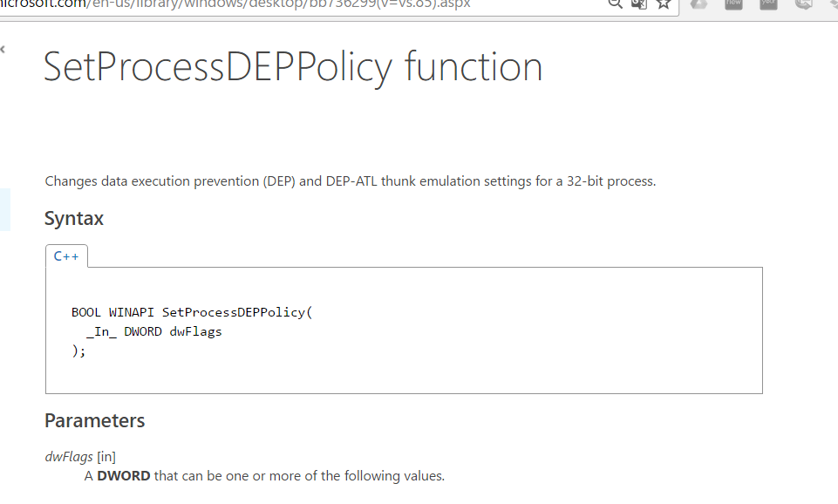Open the Google Drive extension icon
The image size is (838, 504).
[x=698, y=3]
